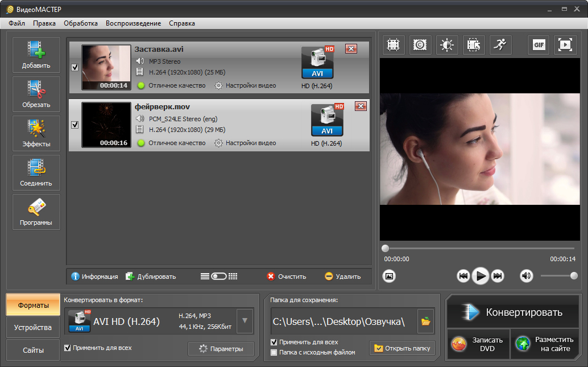The image size is (588, 367).
Task: Open the Эффекты panel
Action: pos(36,134)
